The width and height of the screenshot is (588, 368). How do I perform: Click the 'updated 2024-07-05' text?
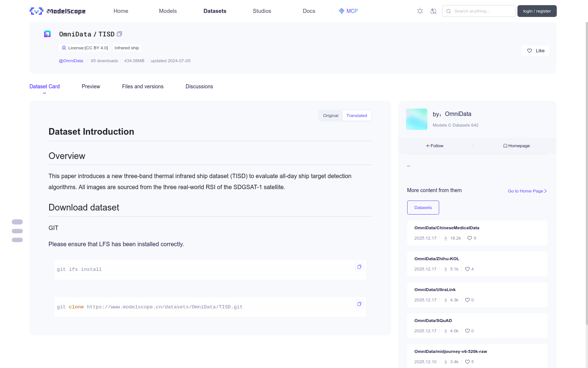(x=171, y=61)
